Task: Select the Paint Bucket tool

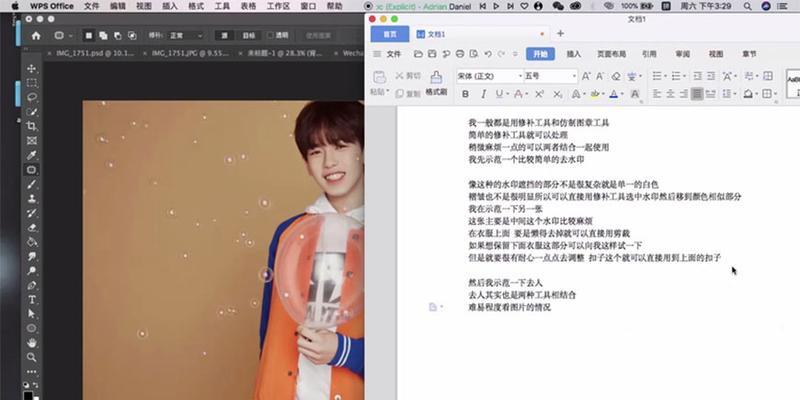Action: (32, 242)
